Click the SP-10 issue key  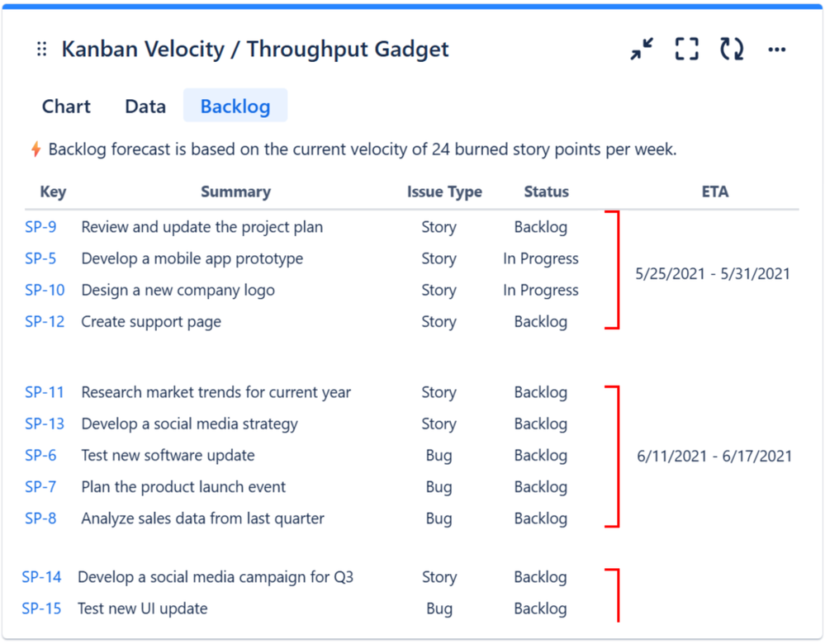[x=45, y=290]
